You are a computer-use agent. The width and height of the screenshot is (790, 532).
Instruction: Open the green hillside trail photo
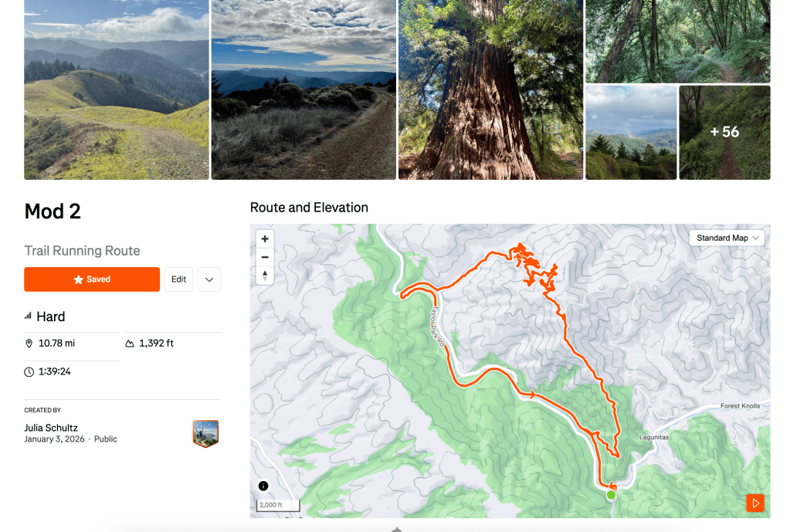pyautogui.click(x=117, y=90)
